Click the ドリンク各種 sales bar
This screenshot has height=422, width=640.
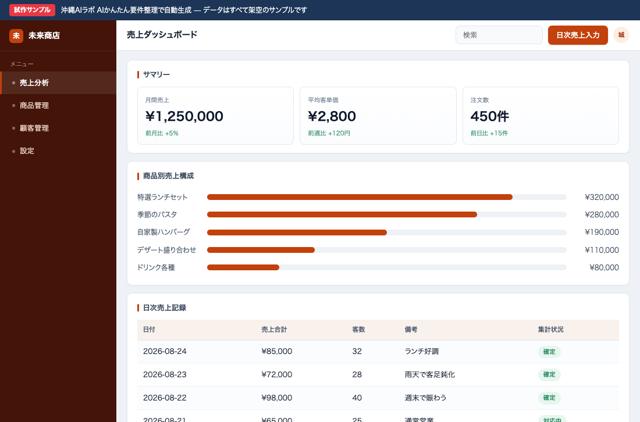(x=387, y=267)
